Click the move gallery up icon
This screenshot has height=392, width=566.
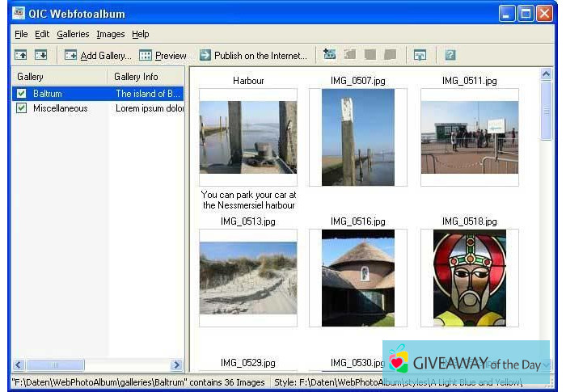(x=21, y=55)
